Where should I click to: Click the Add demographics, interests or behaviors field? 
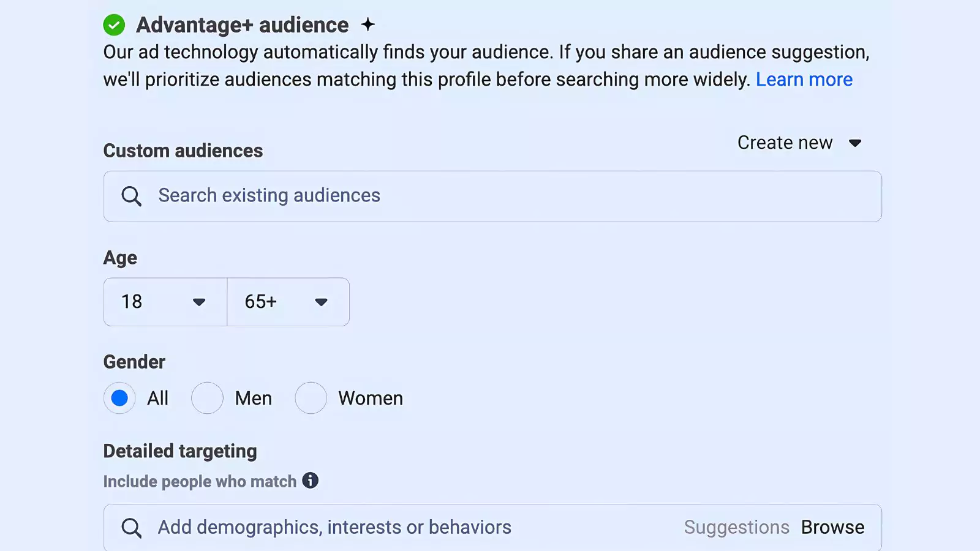coord(492,528)
